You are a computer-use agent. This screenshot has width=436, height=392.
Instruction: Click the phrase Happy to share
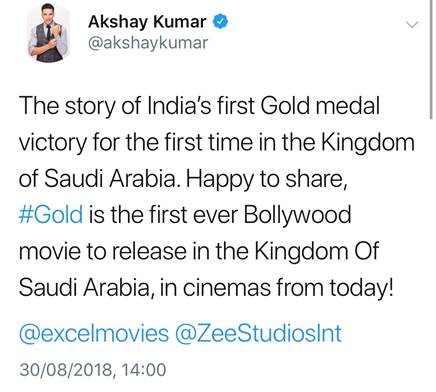(264, 179)
